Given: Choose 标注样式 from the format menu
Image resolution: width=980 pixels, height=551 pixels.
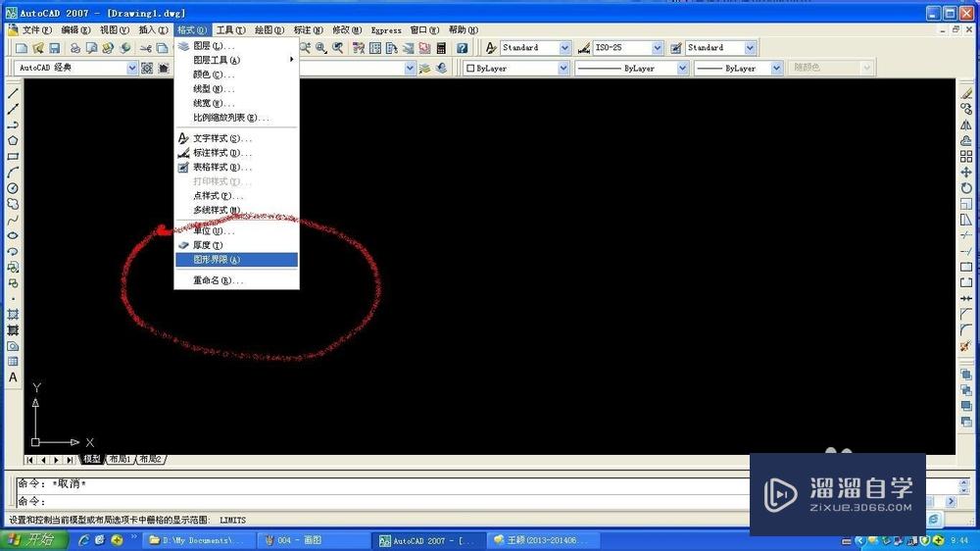Looking at the screenshot, I should coord(237,153).
